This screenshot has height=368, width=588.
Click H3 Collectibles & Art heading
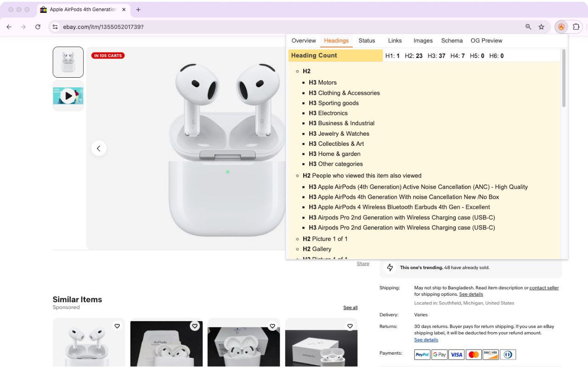336,144
